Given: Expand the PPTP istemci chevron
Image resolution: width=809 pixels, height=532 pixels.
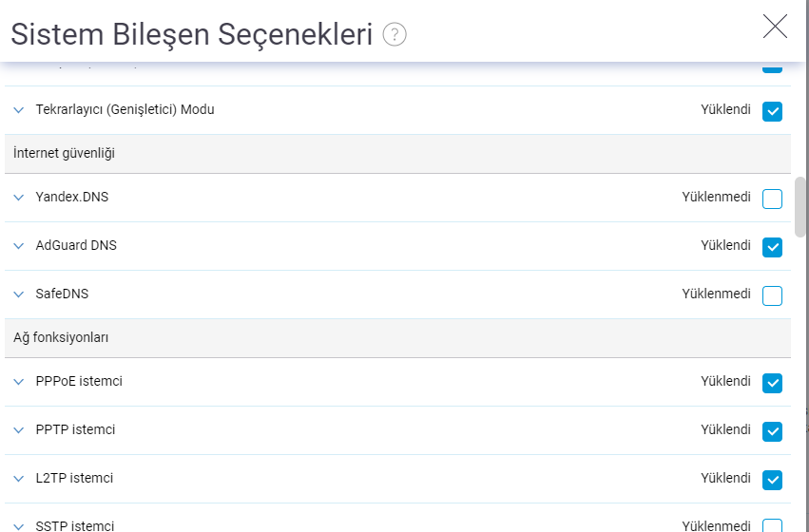Looking at the screenshot, I should pyautogui.click(x=19, y=430).
